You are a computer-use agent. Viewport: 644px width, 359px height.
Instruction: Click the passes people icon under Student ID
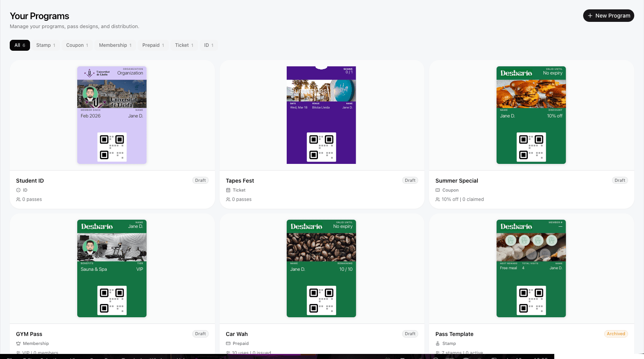pyautogui.click(x=18, y=199)
